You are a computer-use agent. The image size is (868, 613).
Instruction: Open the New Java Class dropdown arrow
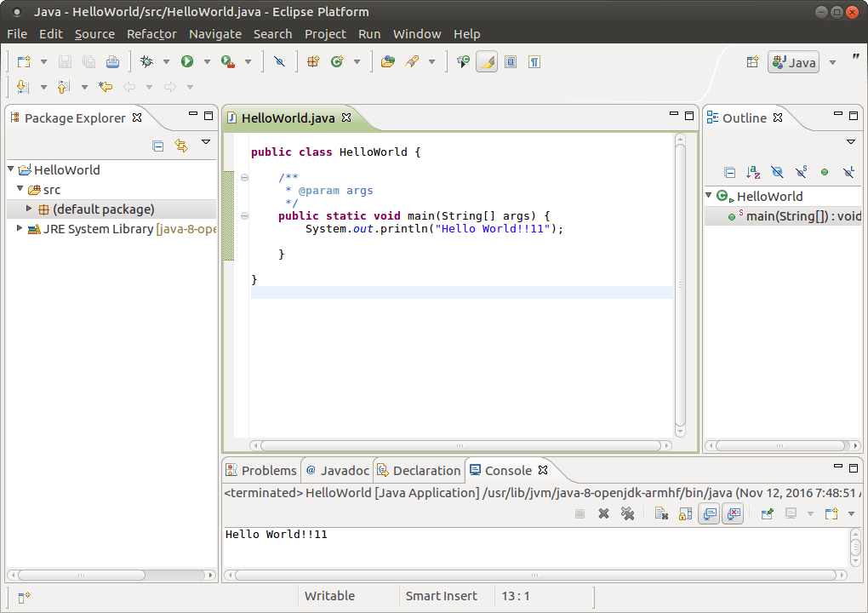pos(357,62)
